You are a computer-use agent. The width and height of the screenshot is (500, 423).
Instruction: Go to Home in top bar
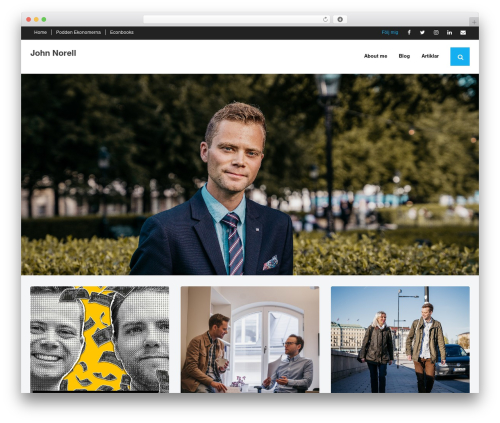pos(40,32)
